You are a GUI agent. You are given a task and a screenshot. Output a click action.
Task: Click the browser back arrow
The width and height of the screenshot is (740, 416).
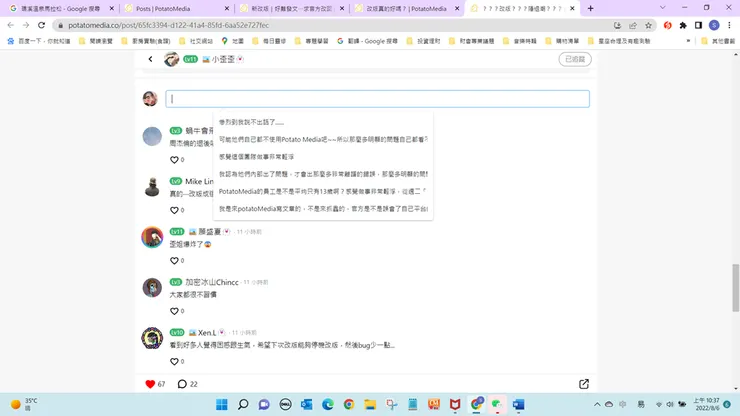pyautogui.click(x=11, y=25)
